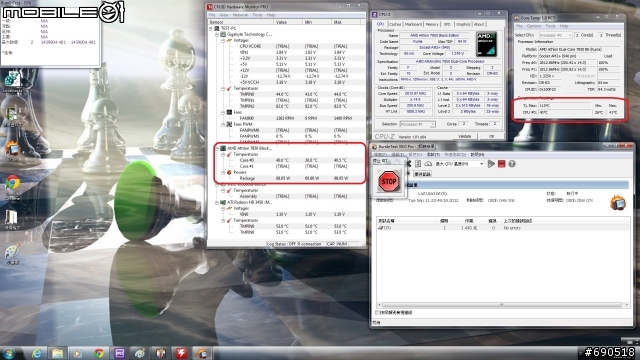Switch to Chrome via taskbar icon
The width and height of the screenshot is (640, 360).
pos(99,353)
